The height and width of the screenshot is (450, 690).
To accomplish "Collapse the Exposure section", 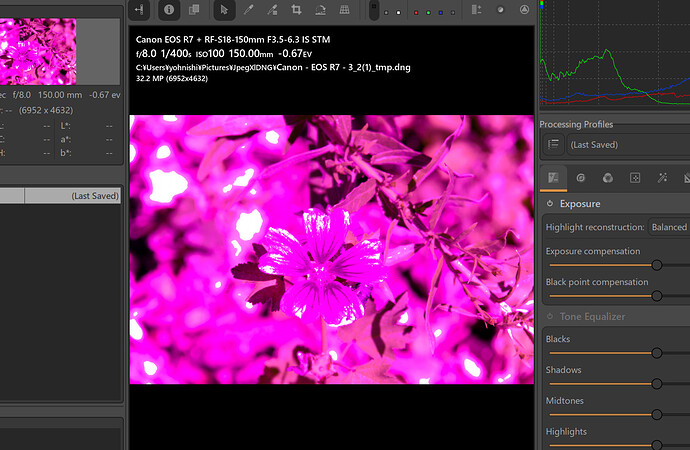I will pos(580,203).
